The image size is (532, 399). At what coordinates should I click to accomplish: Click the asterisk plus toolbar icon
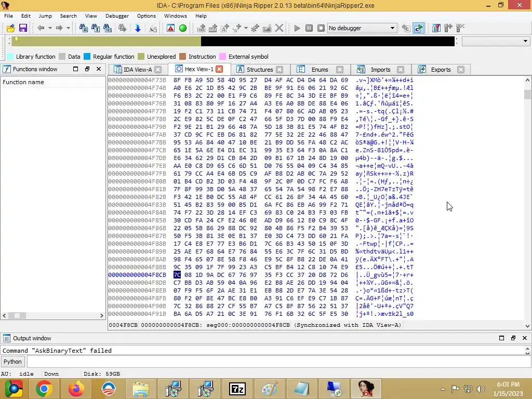pyautogui.click(x=255, y=28)
